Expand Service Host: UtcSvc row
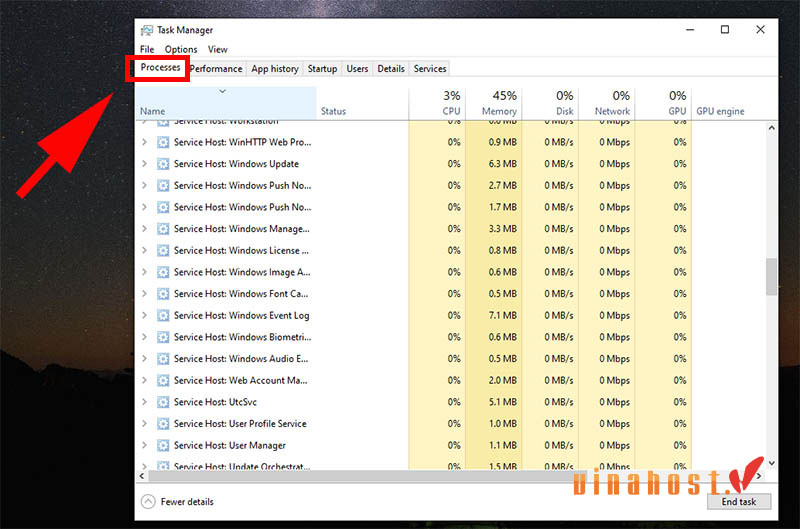The image size is (800, 529). click(144, 402)
